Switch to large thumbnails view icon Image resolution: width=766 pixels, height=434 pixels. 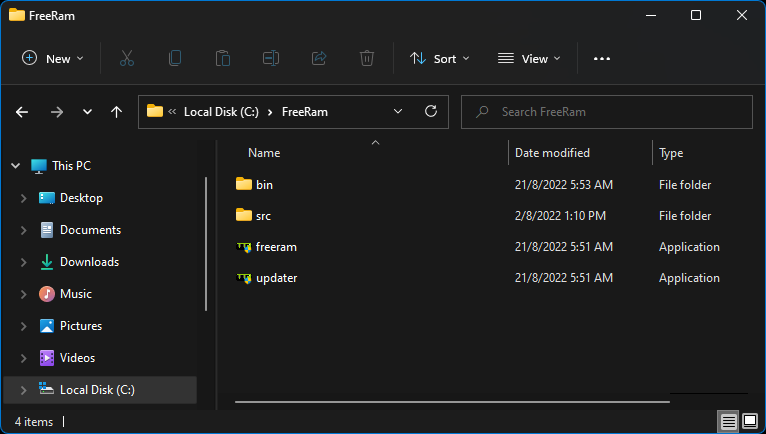pos(750,421)
